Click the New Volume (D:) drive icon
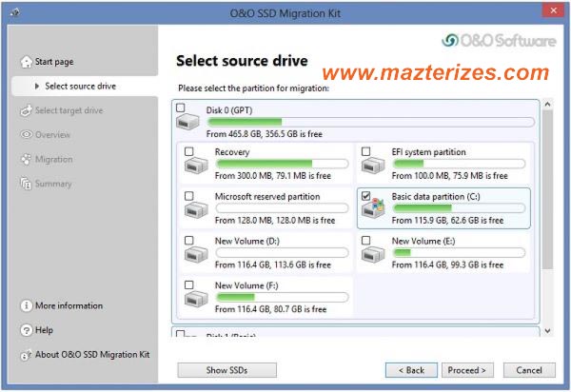Image resolution: width=571 pixels, height=392 pixels. pyautogui.click(x=196, y=254)
